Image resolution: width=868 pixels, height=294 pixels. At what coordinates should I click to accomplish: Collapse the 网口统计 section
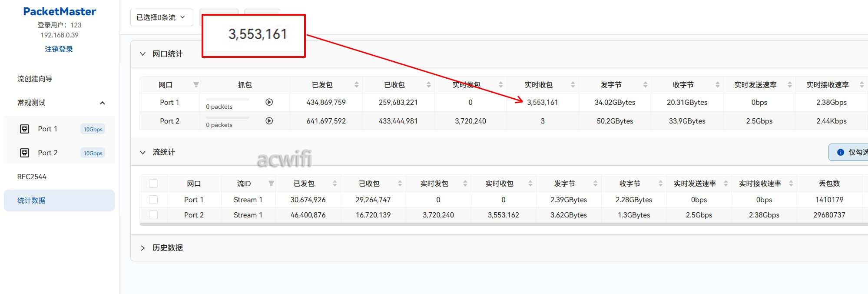[x=142, y=54]
